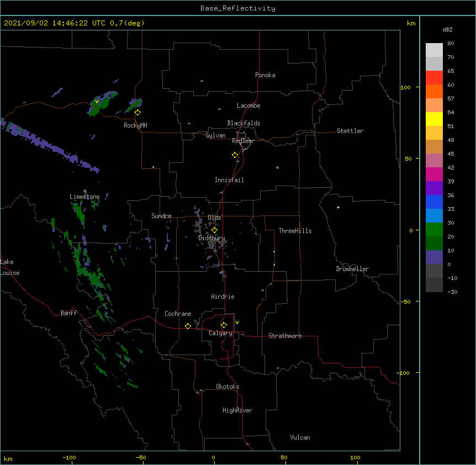The height and width of the screenshot is (465, 476).
Task: Click the Lake Louise label
Action: click(10, 267)
